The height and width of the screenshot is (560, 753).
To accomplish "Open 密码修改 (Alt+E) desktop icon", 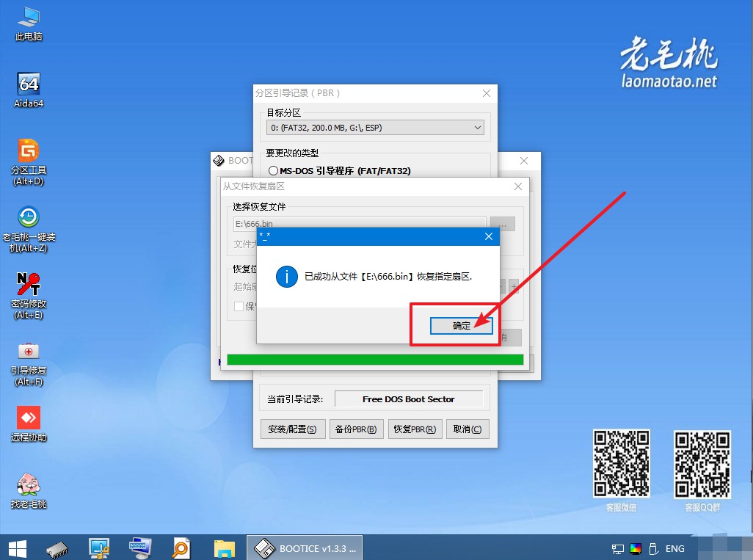I will (x=29, y=296).
